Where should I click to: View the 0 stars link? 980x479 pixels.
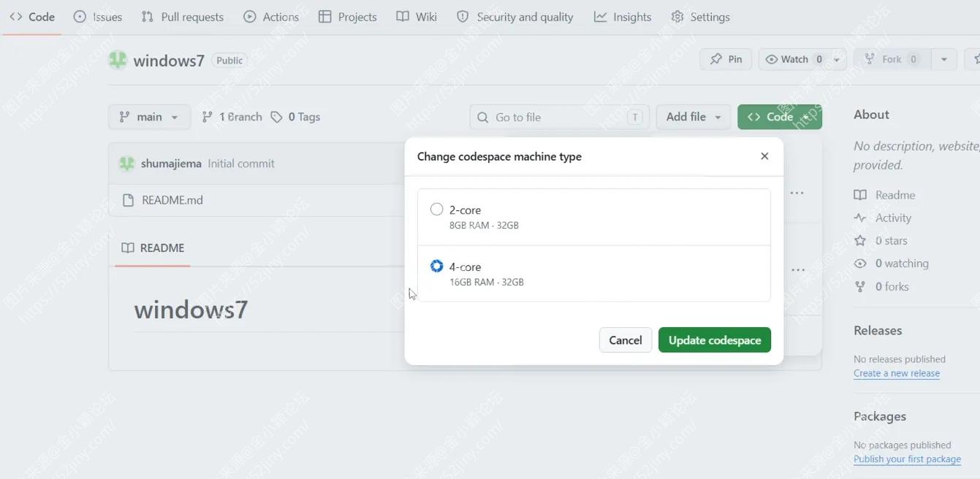tap(881, 240)
